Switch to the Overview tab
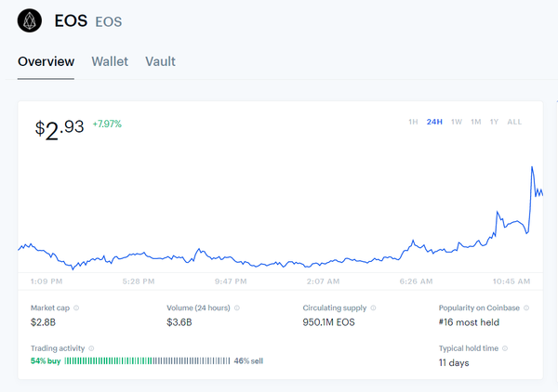558x392 pixels. pyautogui.click(x=46, y=62)
